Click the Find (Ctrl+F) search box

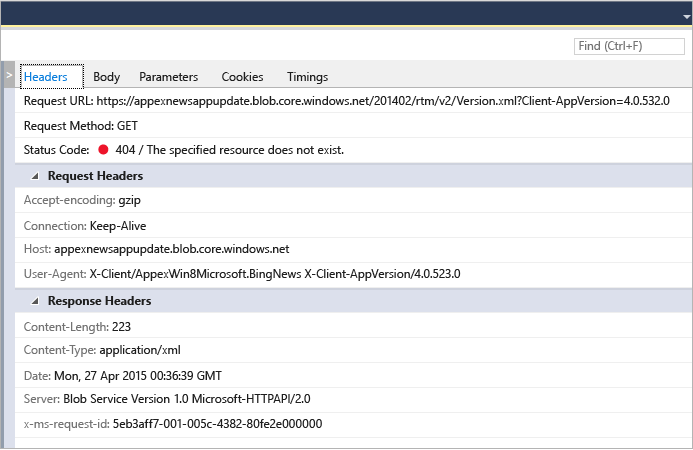point(629,46)
